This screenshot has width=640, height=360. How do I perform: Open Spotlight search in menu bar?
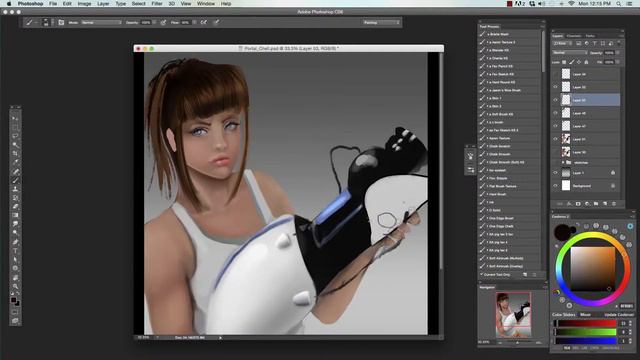619,3
